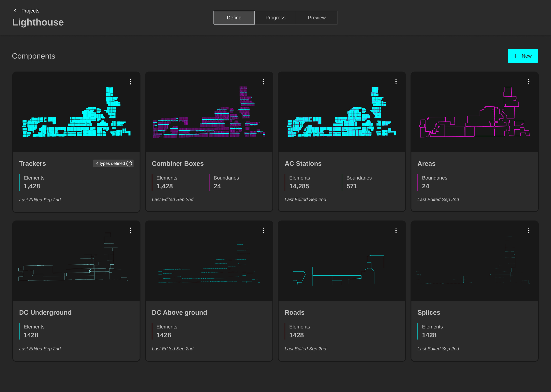Select the Trackers card title
Image resolution: width=551 pixels, height=392 pixels.
[32, 164]
